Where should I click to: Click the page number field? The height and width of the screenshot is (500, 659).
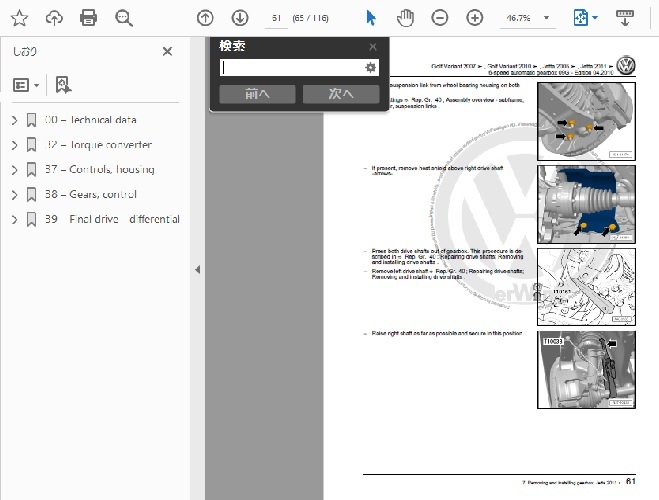[x=276, y=18]
